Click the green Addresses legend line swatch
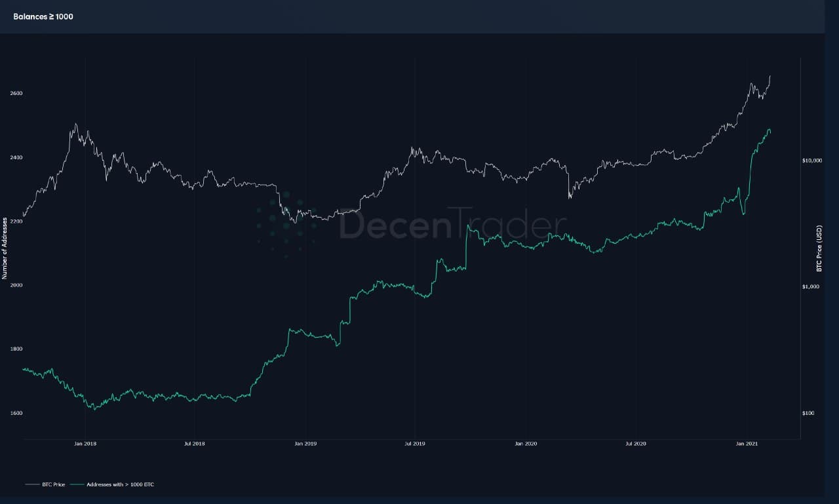This screenshot has width=839, height=504. click(x=77, y=484)
